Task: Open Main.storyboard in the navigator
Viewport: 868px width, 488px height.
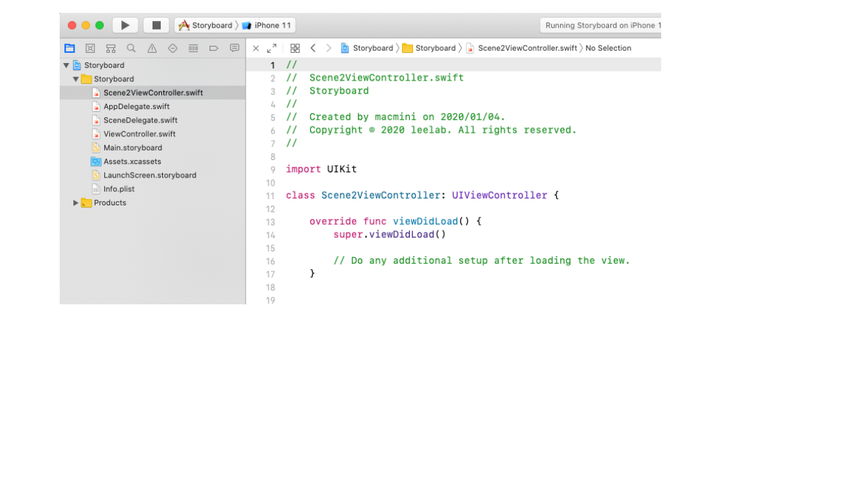Action: point(132,148)
